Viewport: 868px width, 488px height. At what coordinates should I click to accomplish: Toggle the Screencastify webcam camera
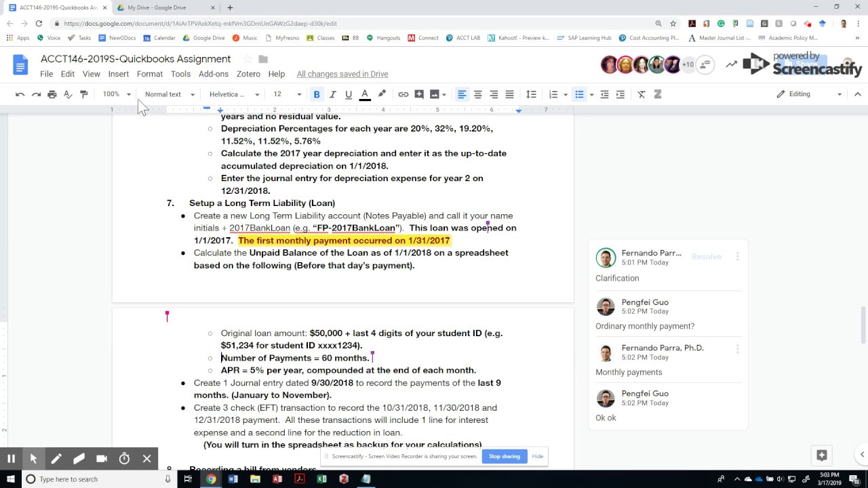pyautogui.click(x=102, y=459)
